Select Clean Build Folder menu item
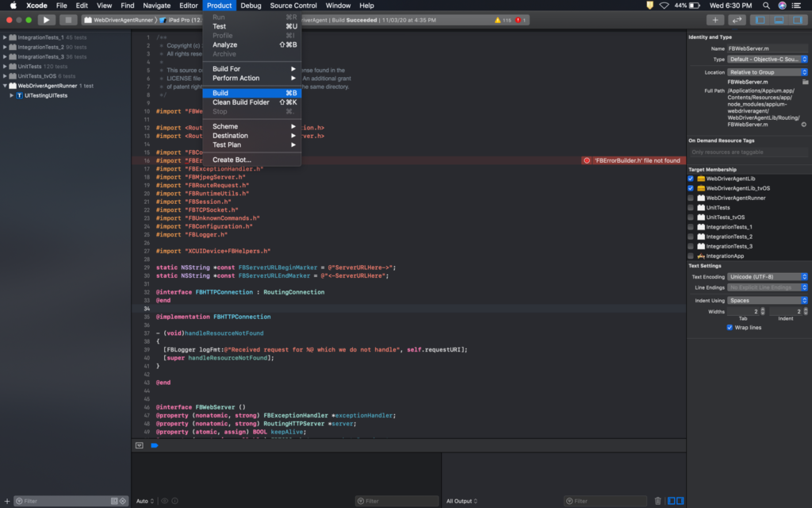Viewport: 812px width, 508px height. click(x=251, y=102)
